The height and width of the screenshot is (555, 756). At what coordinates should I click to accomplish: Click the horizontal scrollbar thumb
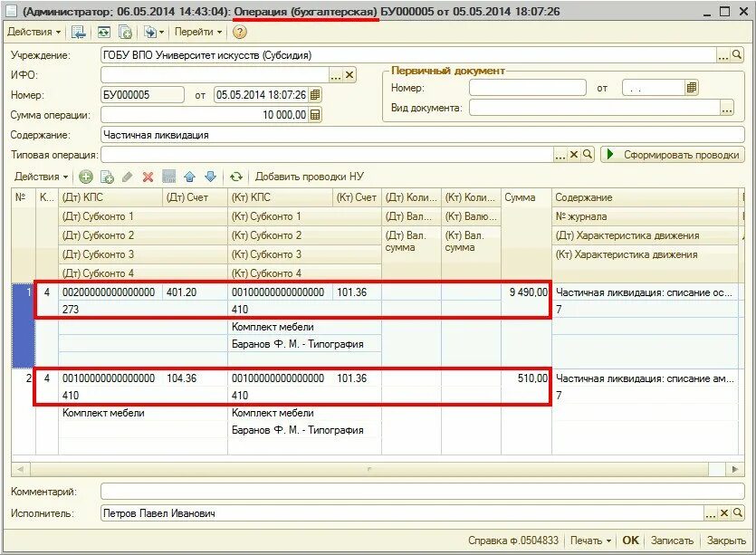tap(369, 469)
